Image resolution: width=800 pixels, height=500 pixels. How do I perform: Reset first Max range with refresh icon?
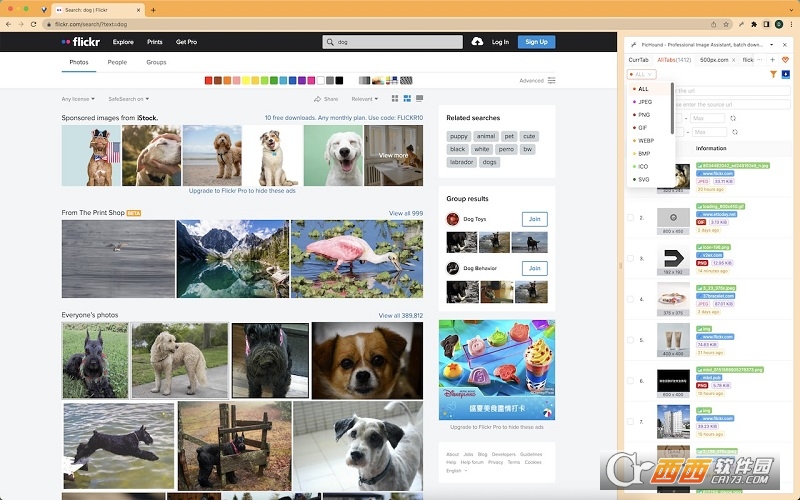[733, 118]
